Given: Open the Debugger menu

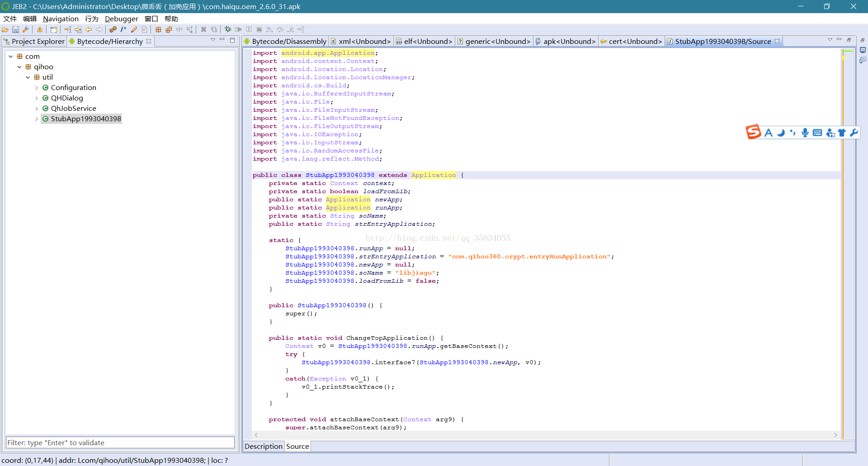Looking at the screenshot, I should tap(121, 19).
